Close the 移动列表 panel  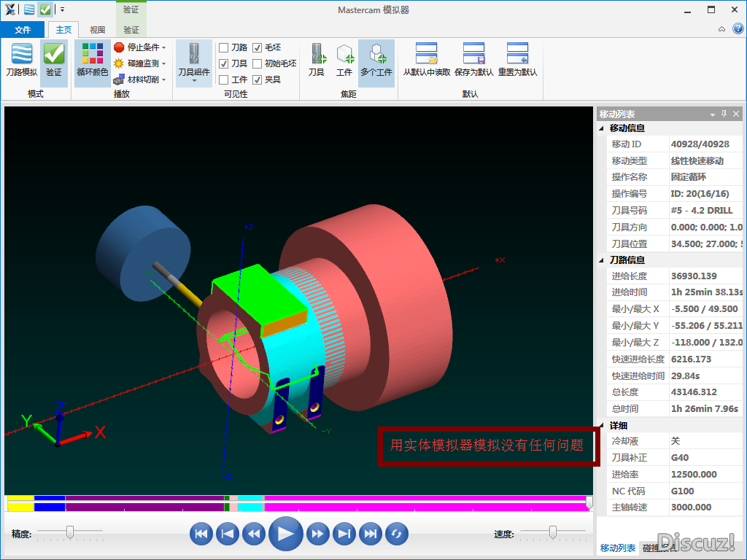[x=736, y=114]
